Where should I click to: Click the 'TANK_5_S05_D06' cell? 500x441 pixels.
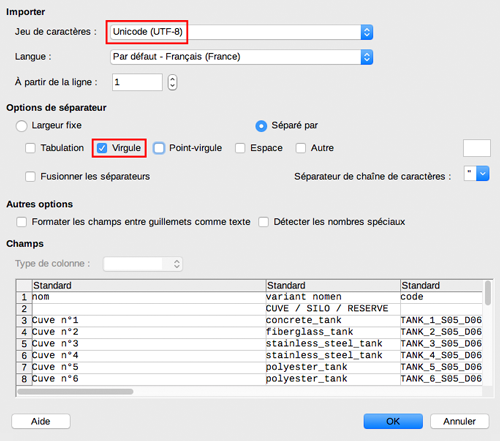tap(441, 367)
